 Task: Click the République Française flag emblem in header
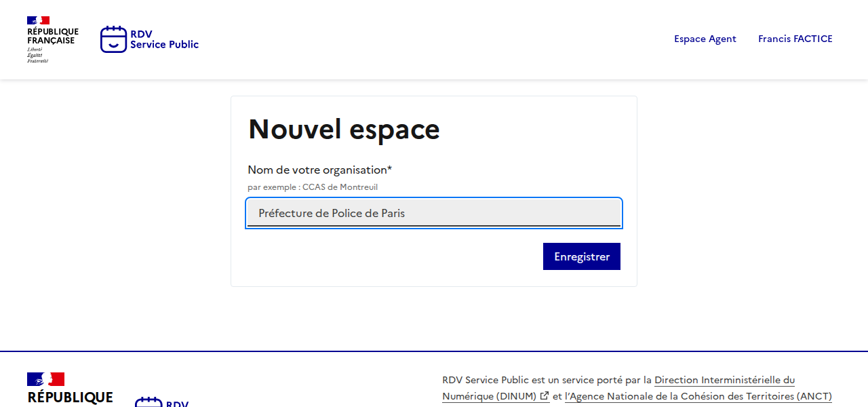[38, 20]
